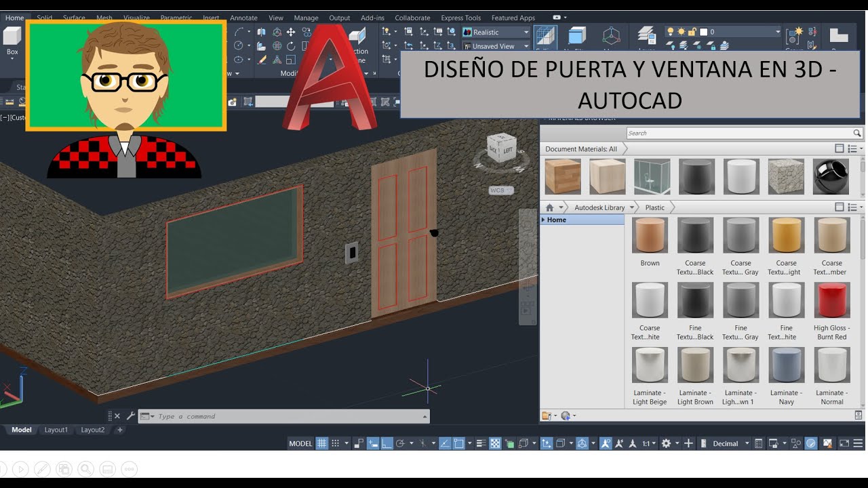This screenshot has width=868, height=488.
Task: Toggle 2D Object Snap in status bar
Action: point(459,443)
